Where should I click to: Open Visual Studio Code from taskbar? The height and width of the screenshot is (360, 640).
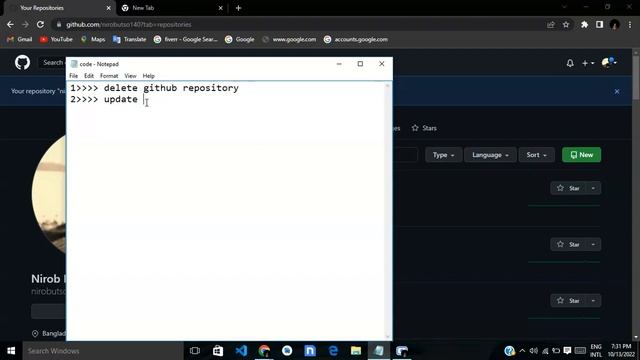[x=241, y=351]
